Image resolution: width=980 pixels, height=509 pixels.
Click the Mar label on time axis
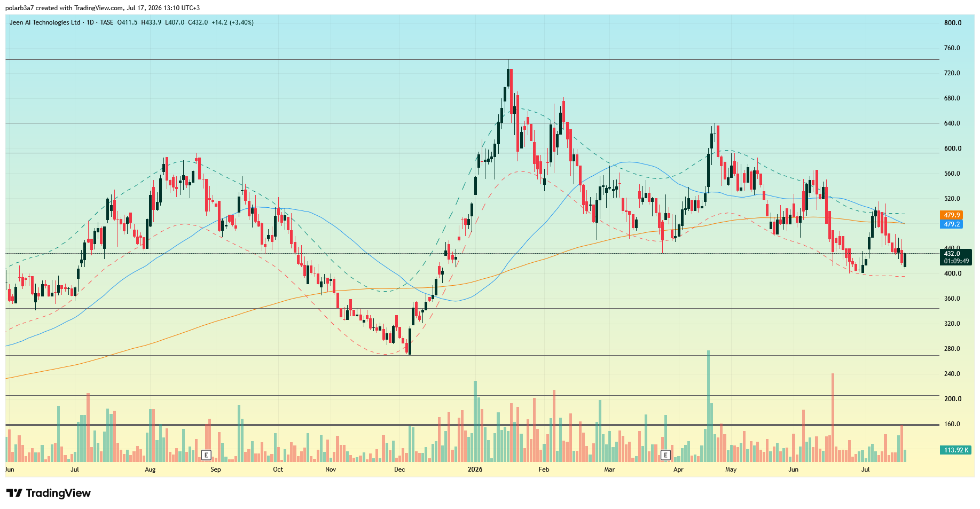pyautogui.click(x=609, y=469)
